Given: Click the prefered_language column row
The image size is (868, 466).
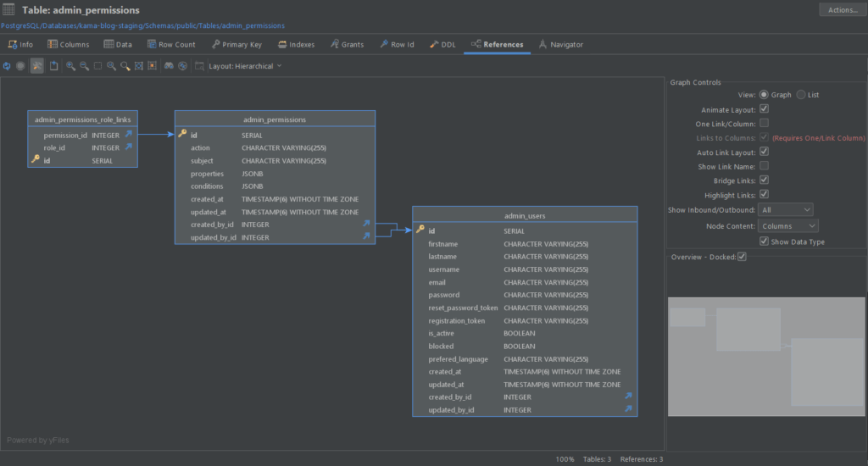Looking at the screenshot, I should [525, 358].
